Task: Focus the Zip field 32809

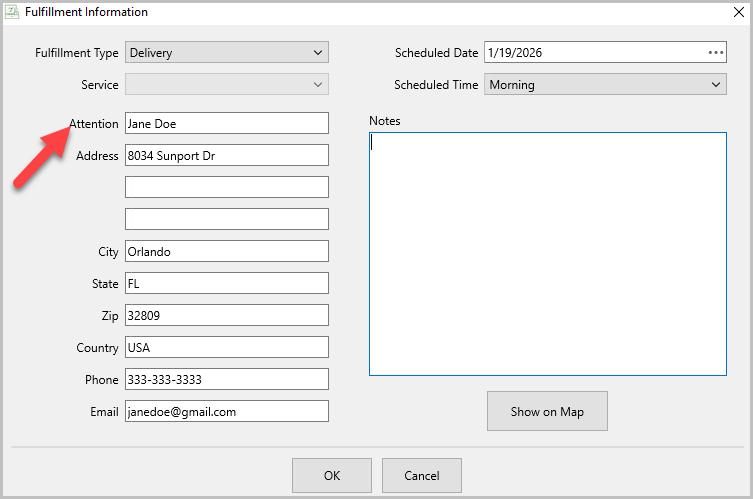Action: [x=227, y=316]
